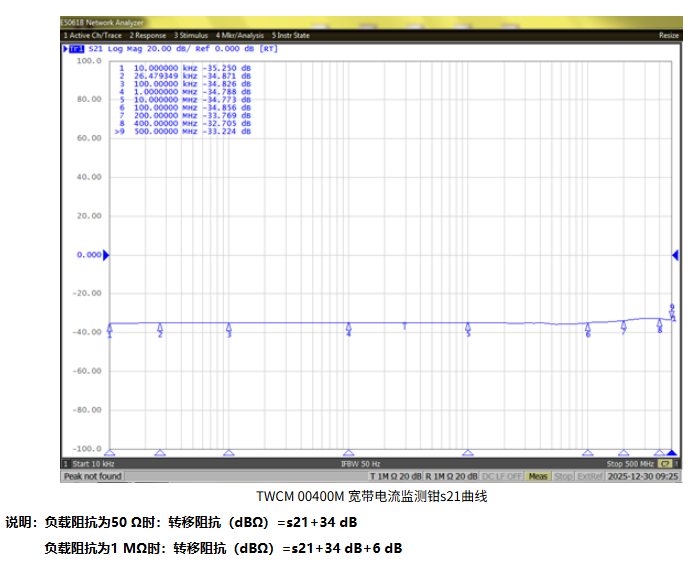
Task: Open the Active Ch/Trace menu
Action: 93,35
